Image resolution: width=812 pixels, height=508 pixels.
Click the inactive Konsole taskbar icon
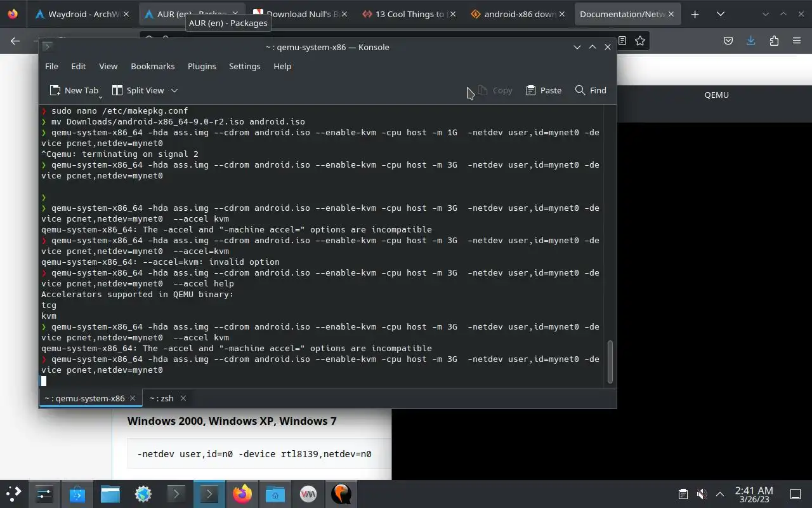[x=176, y=494]
